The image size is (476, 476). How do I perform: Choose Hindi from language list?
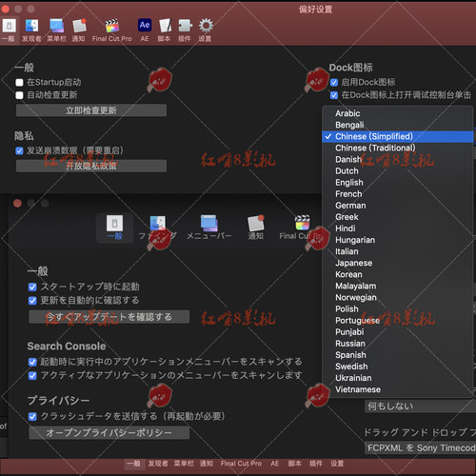tap(398, 228)
